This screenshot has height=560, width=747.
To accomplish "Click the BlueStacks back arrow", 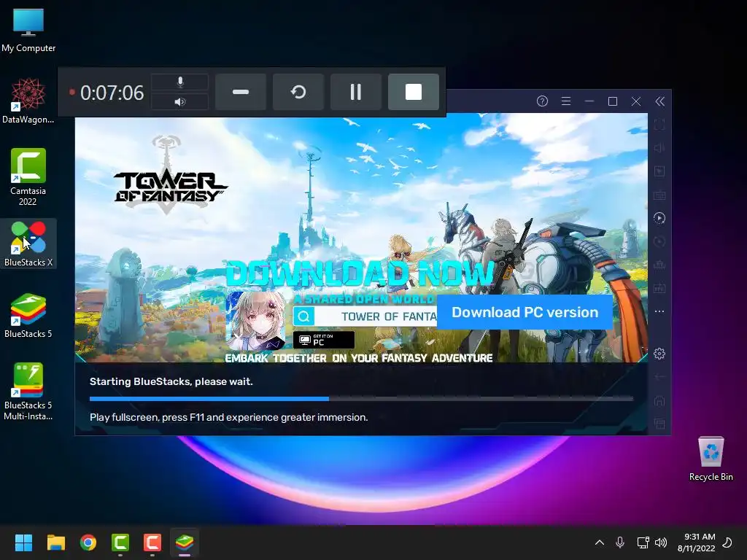I will coord(659,377).
